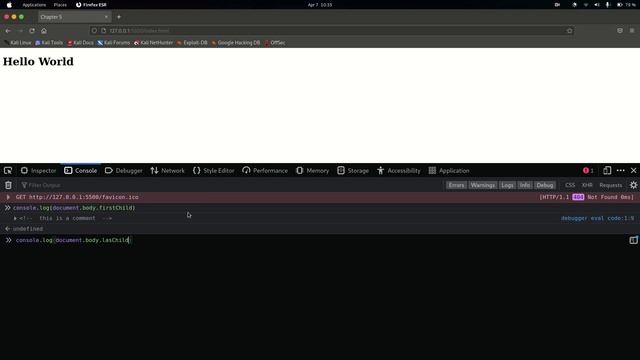Toggle the Debug filter

[544, 185]
